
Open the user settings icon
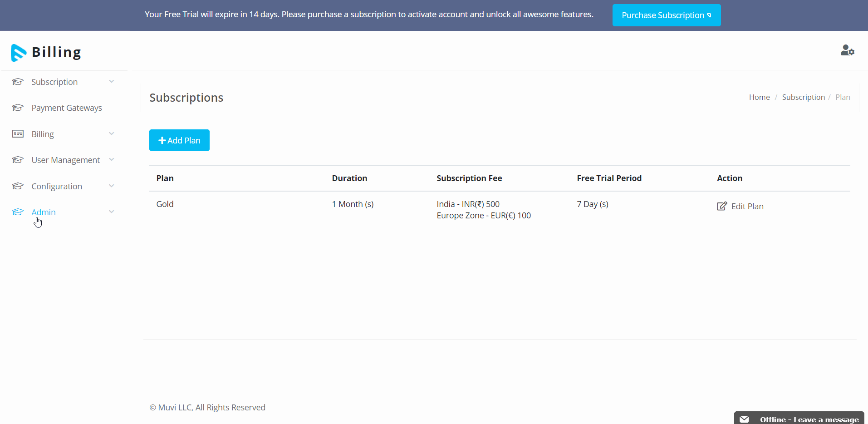coord(847,50)
